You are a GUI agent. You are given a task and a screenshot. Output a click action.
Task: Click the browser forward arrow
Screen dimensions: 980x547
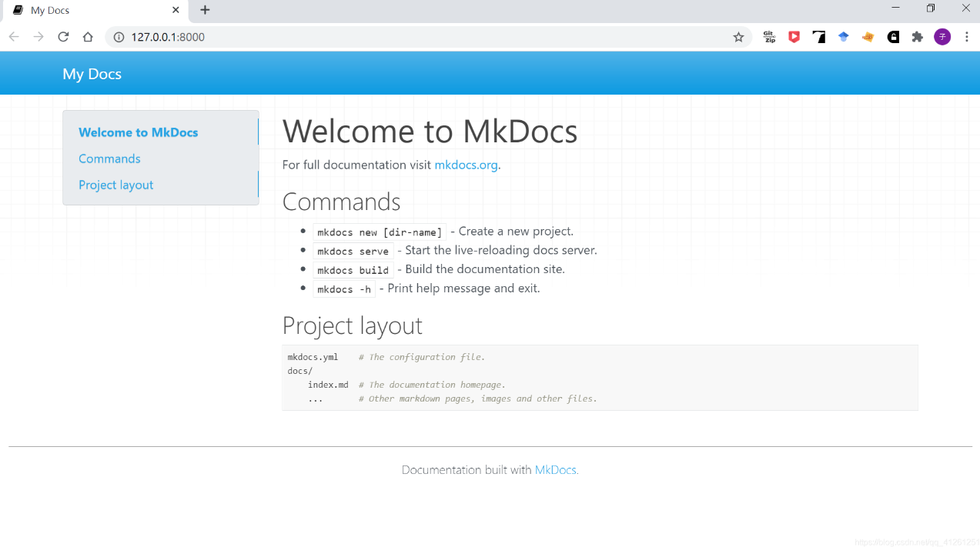click(38, 37)
